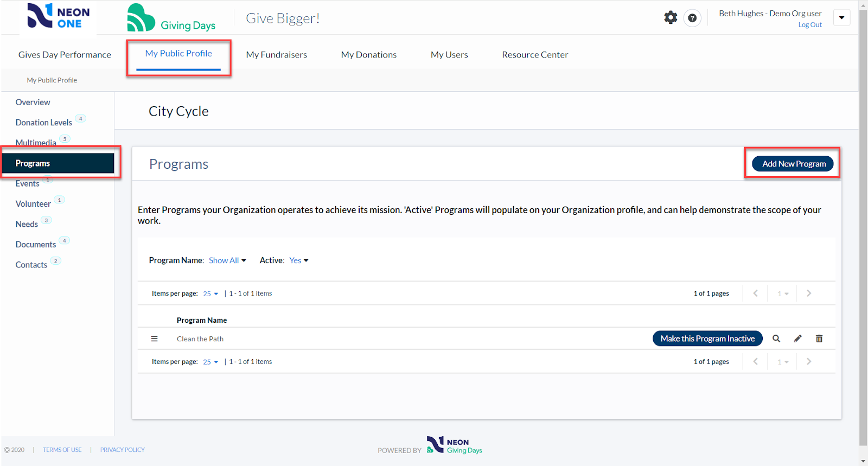Make the Clean the Path program inactive
Image resolution: width=868 pixels, height=466 pixels.
point(707,339)
